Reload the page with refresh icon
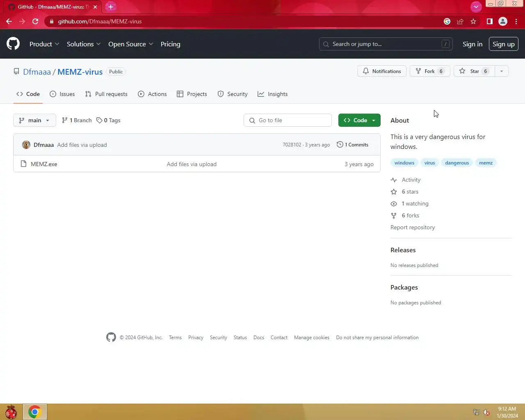The image size is (525, 420). pyautogui.click(x=35, y=21)
